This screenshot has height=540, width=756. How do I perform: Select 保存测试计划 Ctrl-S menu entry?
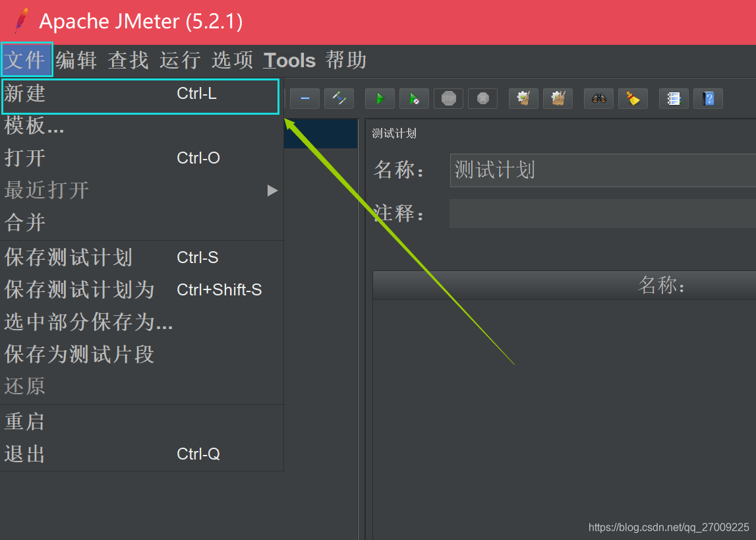coord(142,257)
